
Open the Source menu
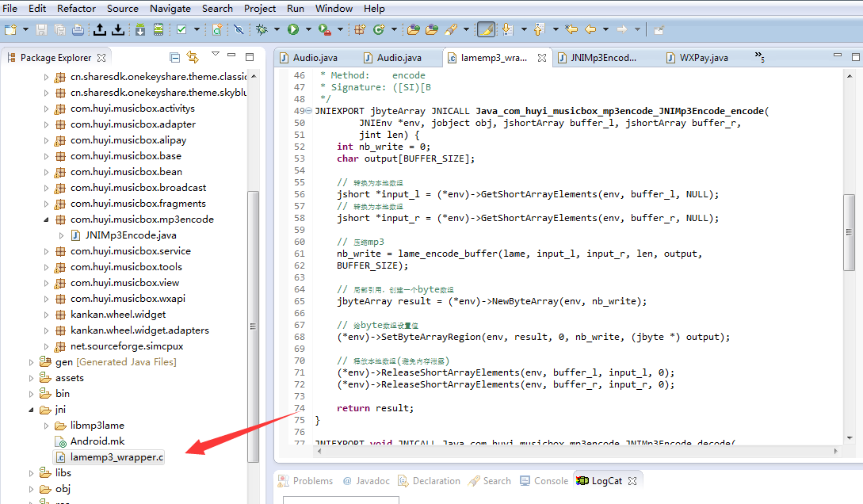[x=123, y=8]
